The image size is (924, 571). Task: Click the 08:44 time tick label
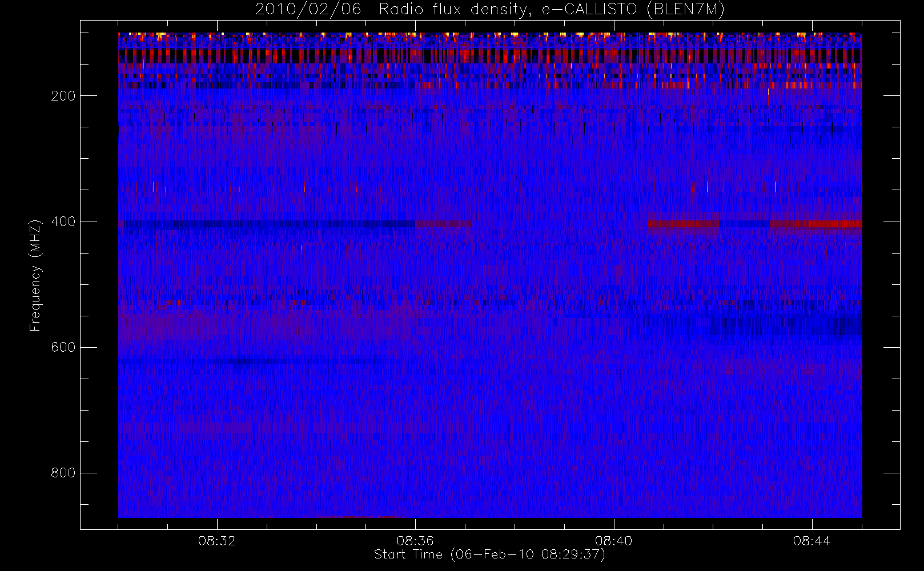tap(811, 541)
